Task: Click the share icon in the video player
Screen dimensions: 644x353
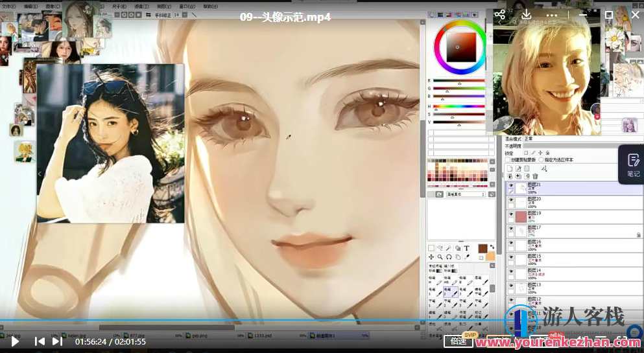Action: pos(499,15)
